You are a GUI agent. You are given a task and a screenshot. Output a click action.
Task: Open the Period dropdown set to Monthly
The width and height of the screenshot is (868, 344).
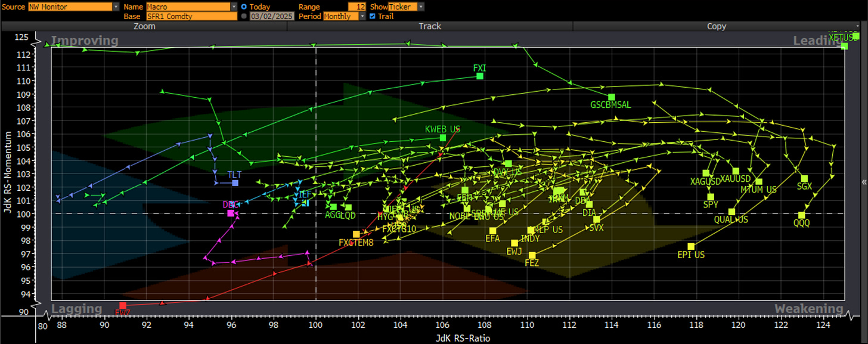tap(344, 16)
